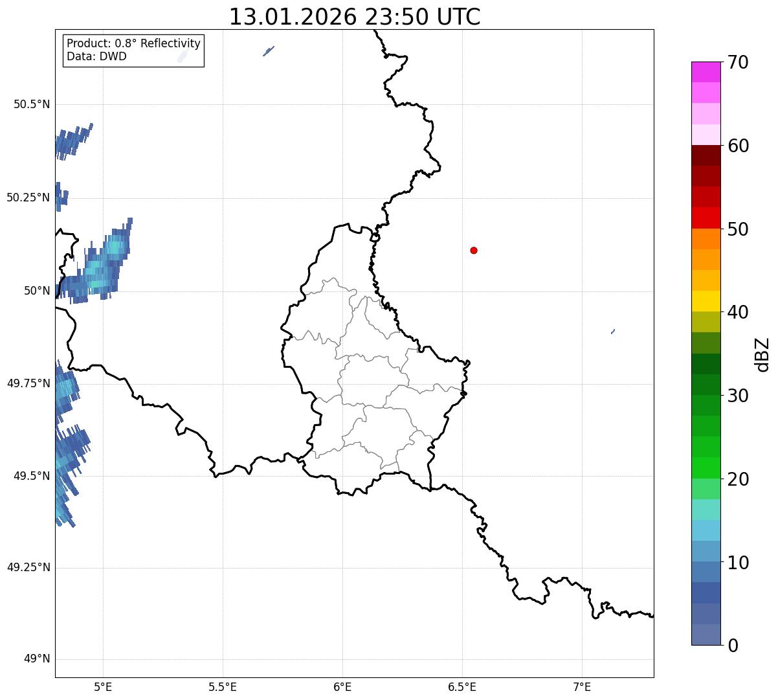The height and width of the screenshot is (700, 778).
Task: Click the 5°E longitude label
Action: pos(103,687)
